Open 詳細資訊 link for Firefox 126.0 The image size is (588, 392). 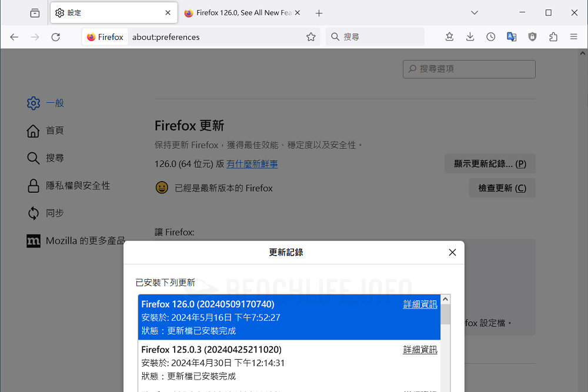click(x=420, y=304)
